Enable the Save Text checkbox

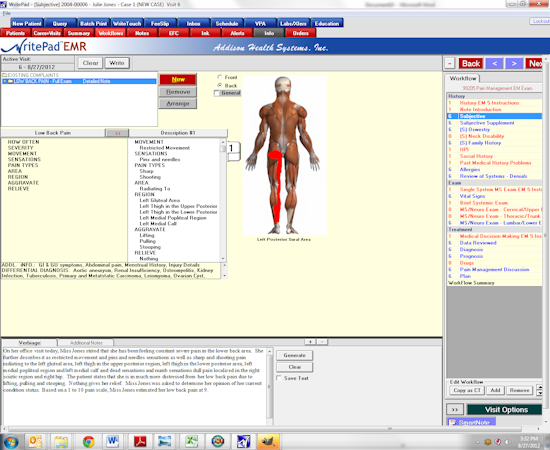click(279, 378)
